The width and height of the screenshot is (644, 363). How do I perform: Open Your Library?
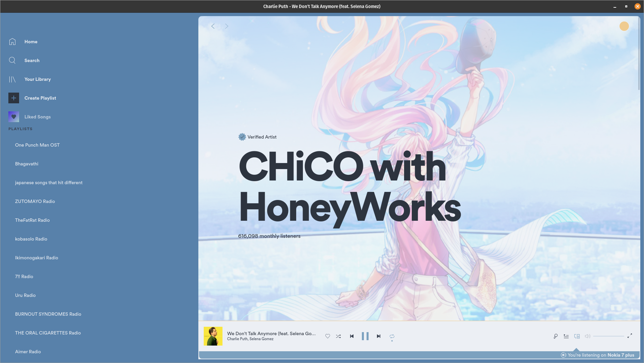[12, 79]
